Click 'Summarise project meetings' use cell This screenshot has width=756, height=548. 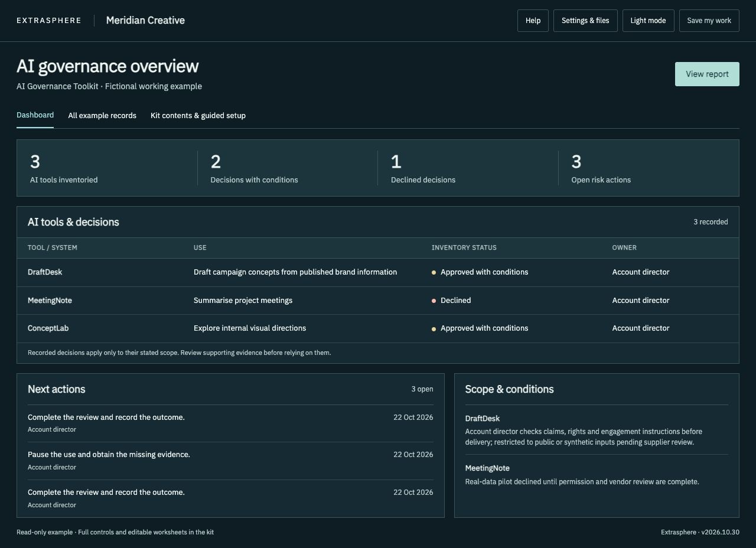coord(243,301)
